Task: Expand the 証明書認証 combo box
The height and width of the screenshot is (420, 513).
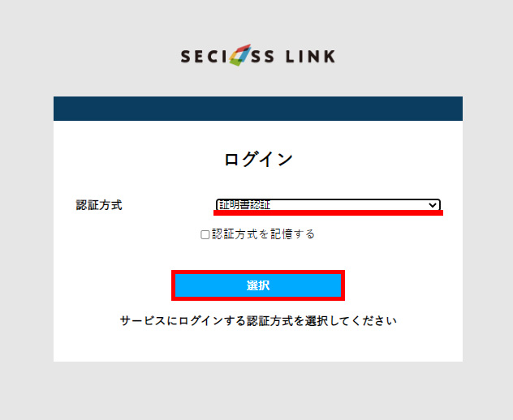Action: [x=328, y=205]
